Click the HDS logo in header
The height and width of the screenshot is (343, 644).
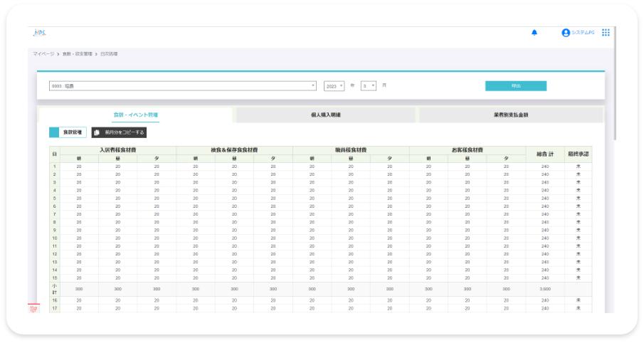coord(39,33)
